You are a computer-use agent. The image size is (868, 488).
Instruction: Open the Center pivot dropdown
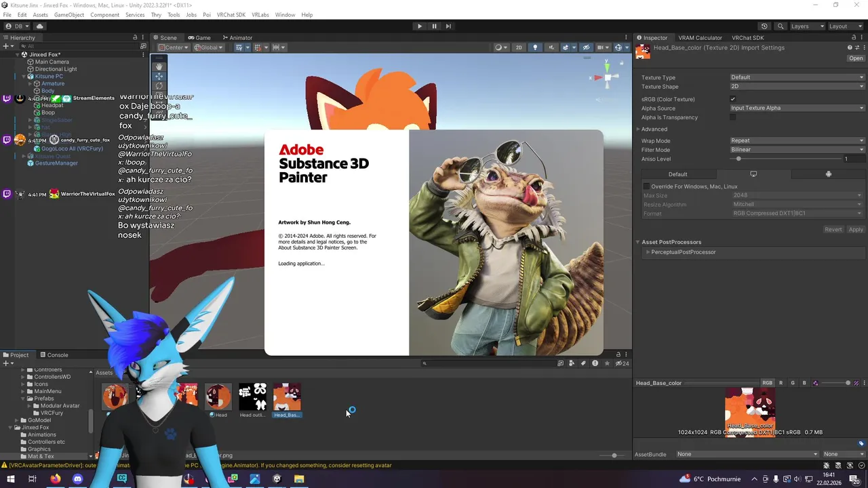click(x=174, y=47)
